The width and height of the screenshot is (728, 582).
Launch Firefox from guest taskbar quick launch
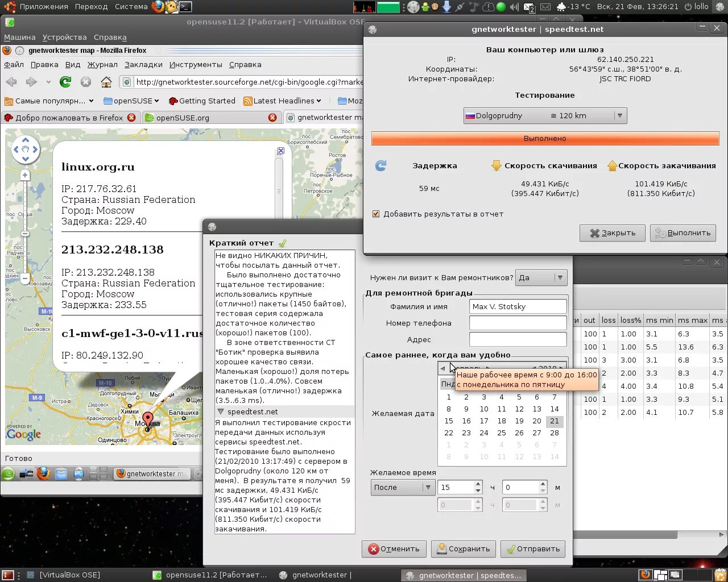click(44, 473)
